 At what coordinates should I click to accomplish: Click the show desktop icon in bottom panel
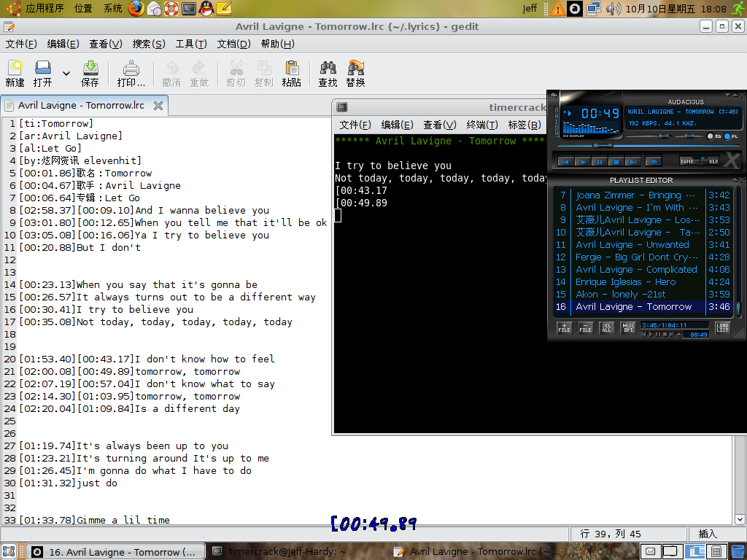point(9,552)
